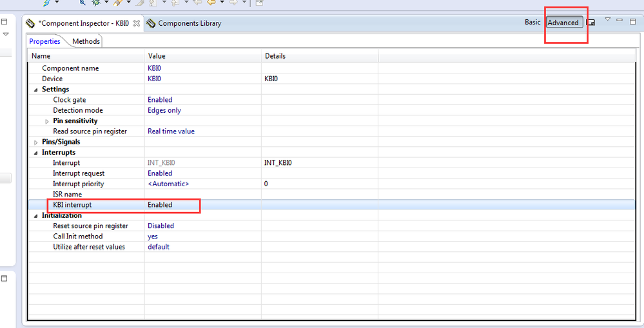Image resolution: width=644 pixels, height=328 pixels.
Task: Click the small square icon in lower left panel
Action: [x=4, y=278]
